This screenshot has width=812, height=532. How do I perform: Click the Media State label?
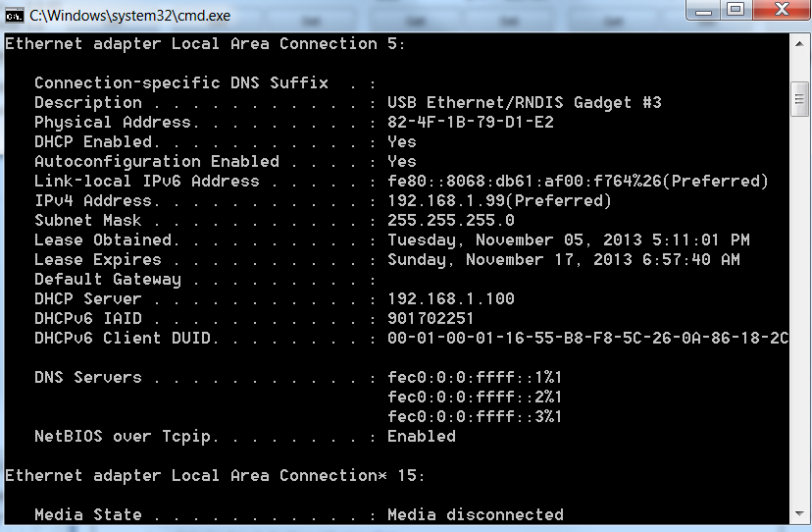pos(88,515)
